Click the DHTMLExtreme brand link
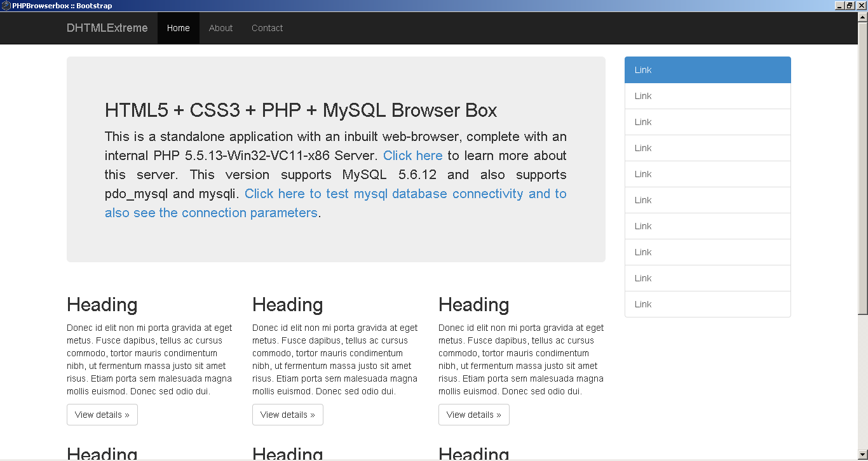The image size is (868, 461). pos(107,28)
